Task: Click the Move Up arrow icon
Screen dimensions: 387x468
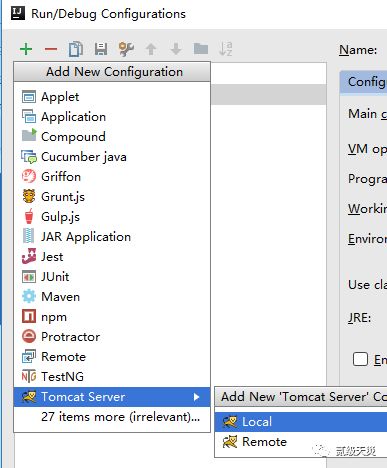Action: pos(151,49)
